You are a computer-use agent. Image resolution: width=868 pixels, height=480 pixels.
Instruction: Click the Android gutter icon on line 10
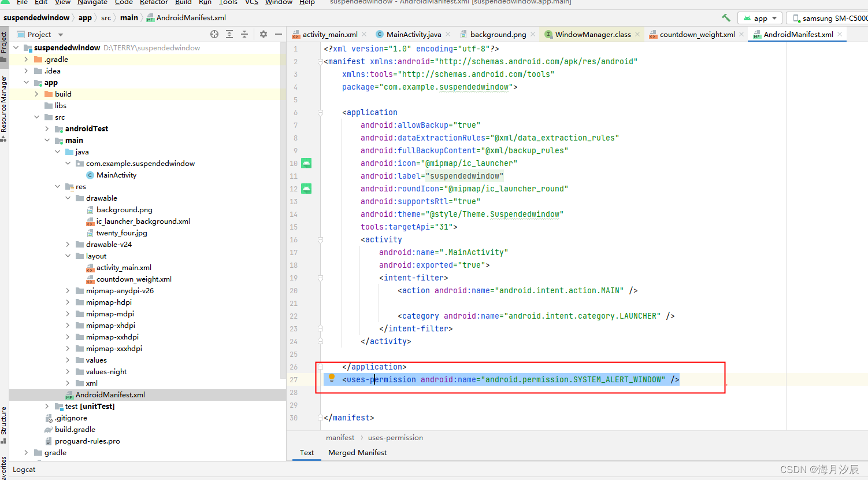pos(306,163)
